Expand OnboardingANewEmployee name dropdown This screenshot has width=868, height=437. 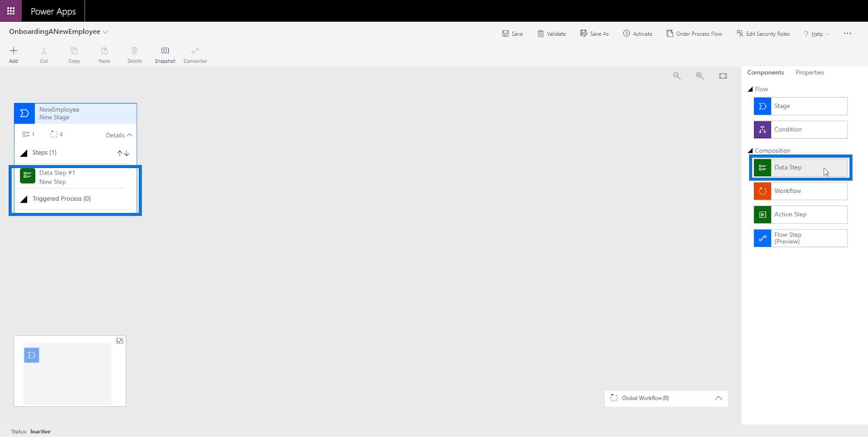tap(105, 32)
